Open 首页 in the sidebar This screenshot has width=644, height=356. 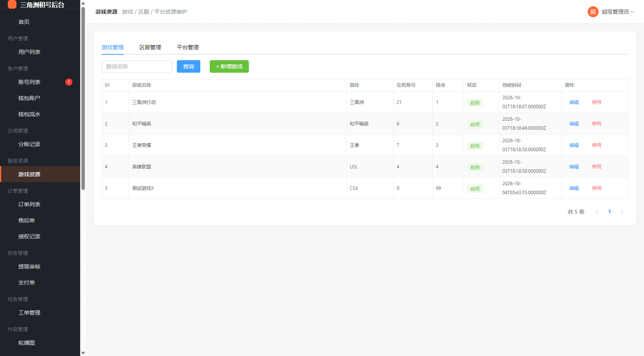40,22
